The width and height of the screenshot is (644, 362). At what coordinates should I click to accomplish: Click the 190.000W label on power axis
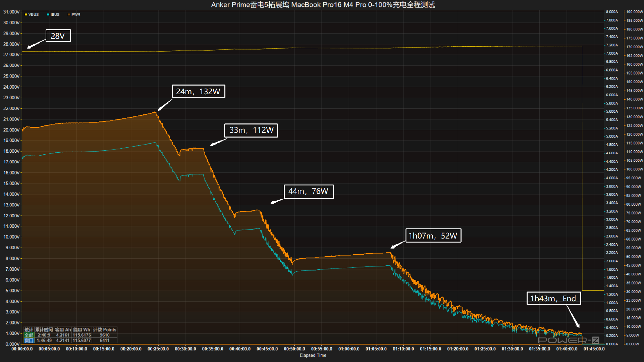point(634,12)
